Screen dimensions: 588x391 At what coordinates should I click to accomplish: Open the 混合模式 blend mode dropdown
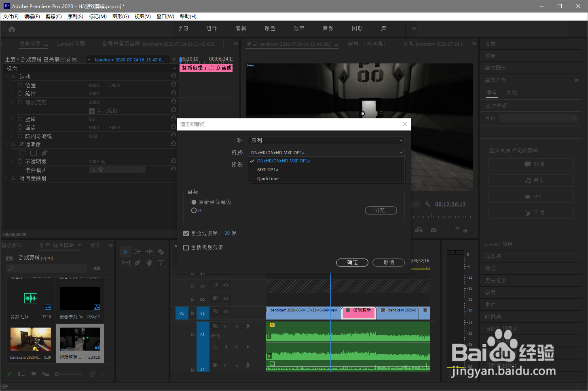117,170
